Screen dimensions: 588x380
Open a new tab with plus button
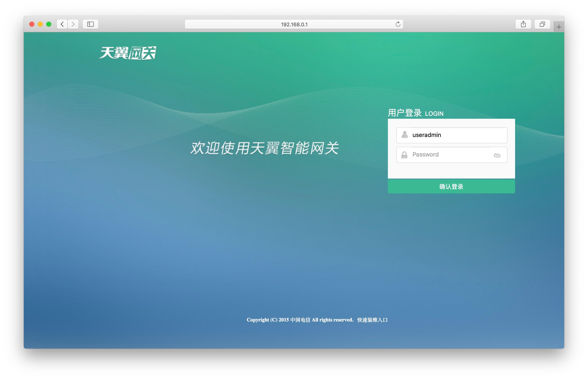(559, 27)
